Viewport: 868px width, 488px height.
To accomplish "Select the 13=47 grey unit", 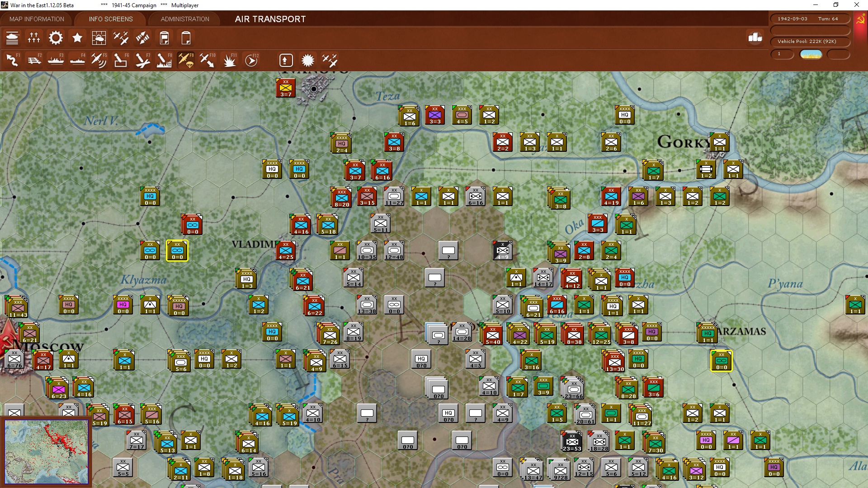I will (533, 469).
